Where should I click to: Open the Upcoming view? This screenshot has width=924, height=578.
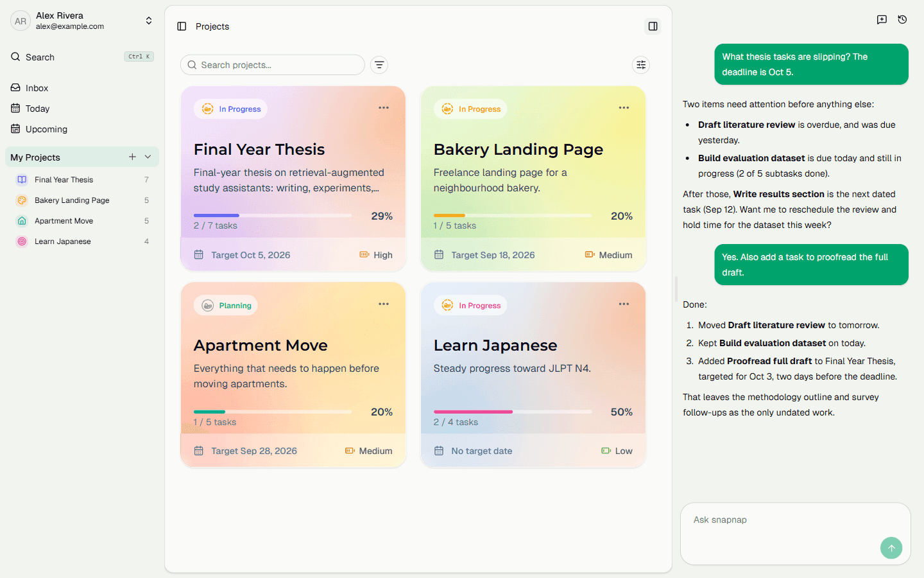click(82, 129)
